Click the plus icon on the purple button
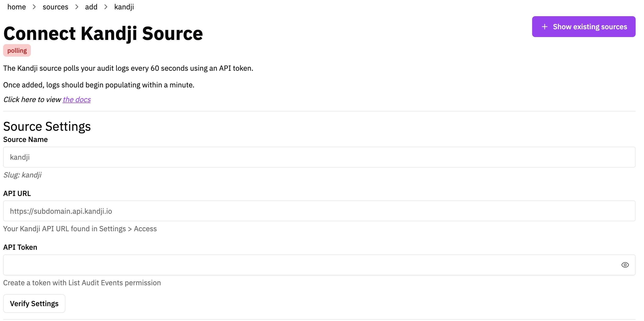 pyautogui.click(x=544, y=27)
